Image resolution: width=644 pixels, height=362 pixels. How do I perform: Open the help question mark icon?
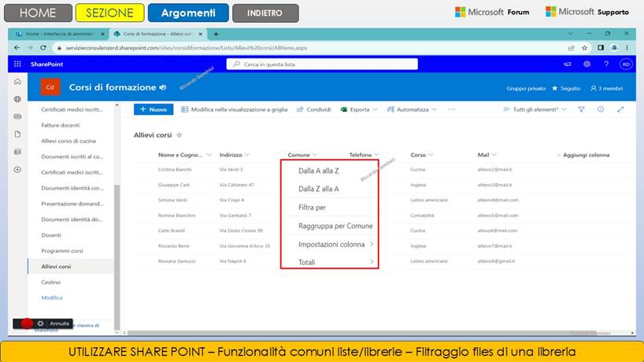point(606,64)
